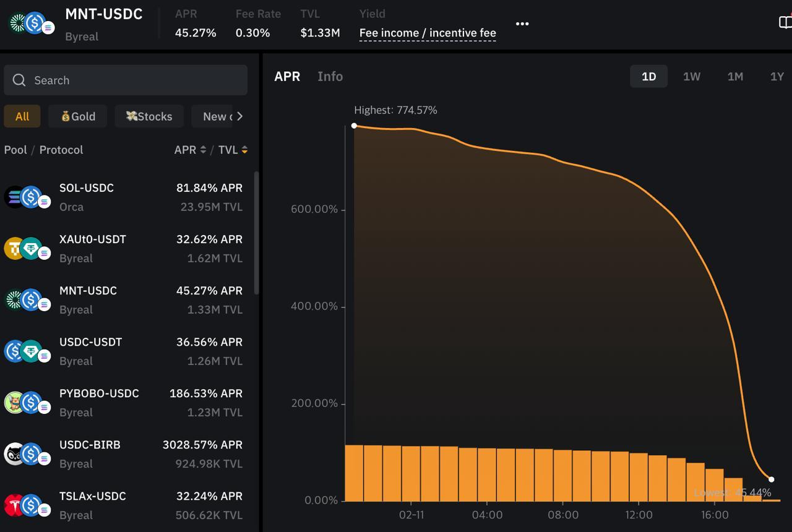Switch chart range to 1M

(x=734, y=77)
